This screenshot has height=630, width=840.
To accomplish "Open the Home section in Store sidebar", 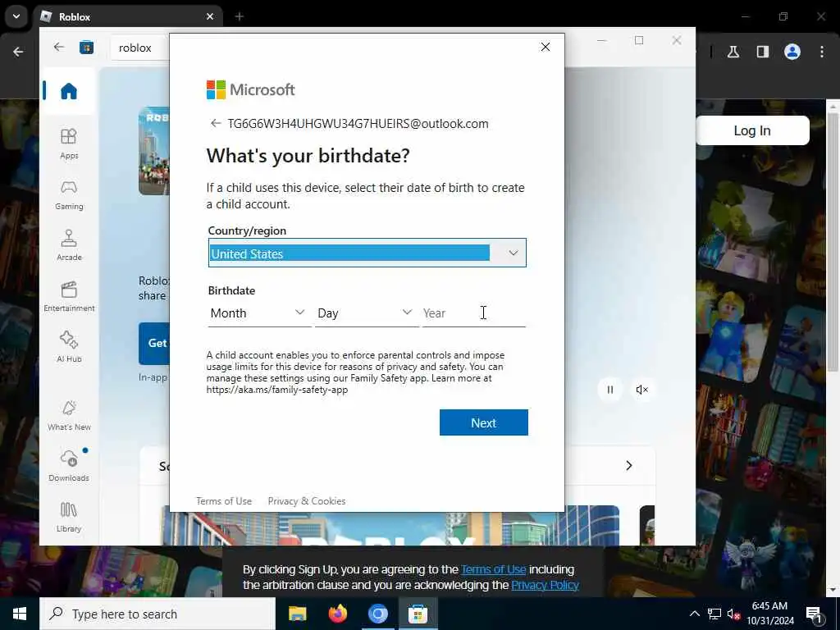I will coord(69,91).
